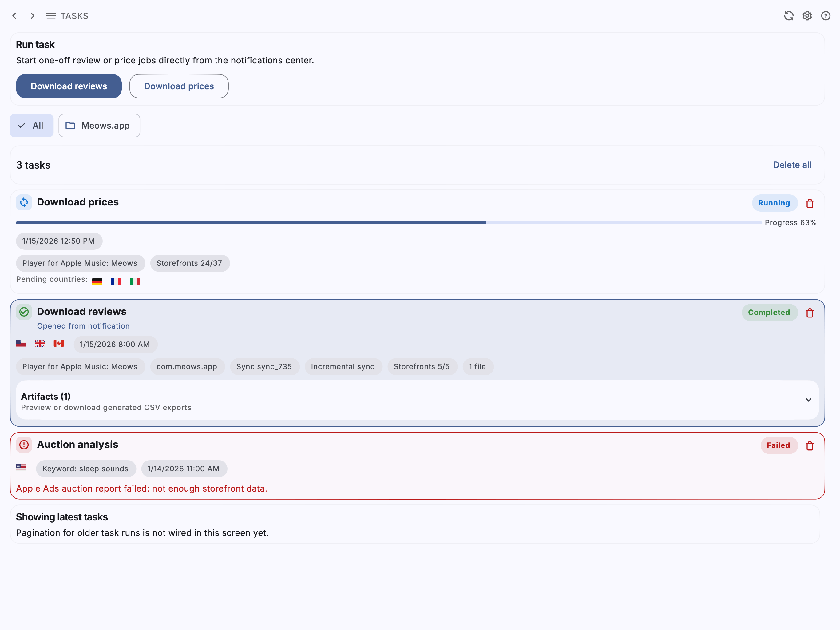This screenshot has height=630, width=840.
Task: Click the Download prices progress bar
Action: tap(388, 223)
